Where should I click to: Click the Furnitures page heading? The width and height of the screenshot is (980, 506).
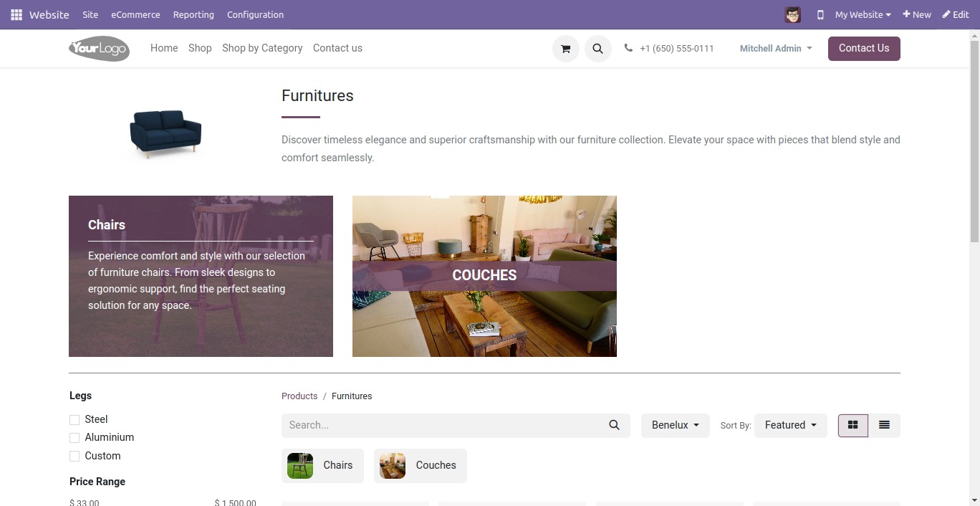317,95
